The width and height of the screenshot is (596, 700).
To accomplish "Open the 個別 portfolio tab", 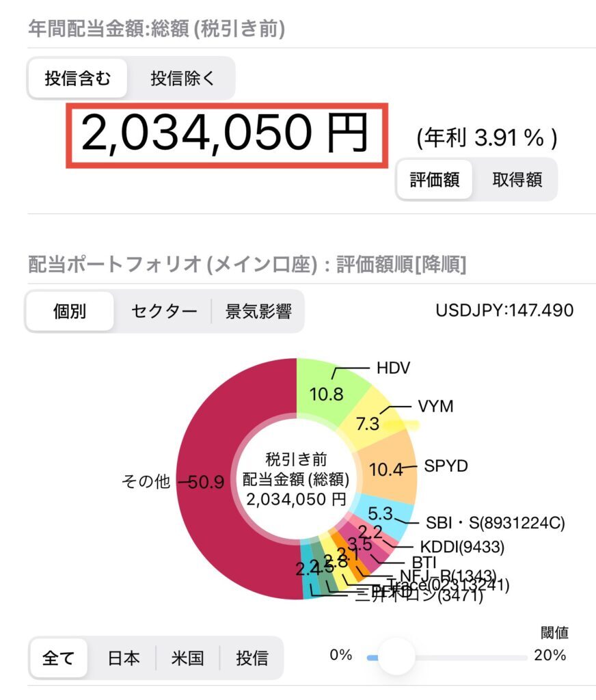I will [70, 311].
